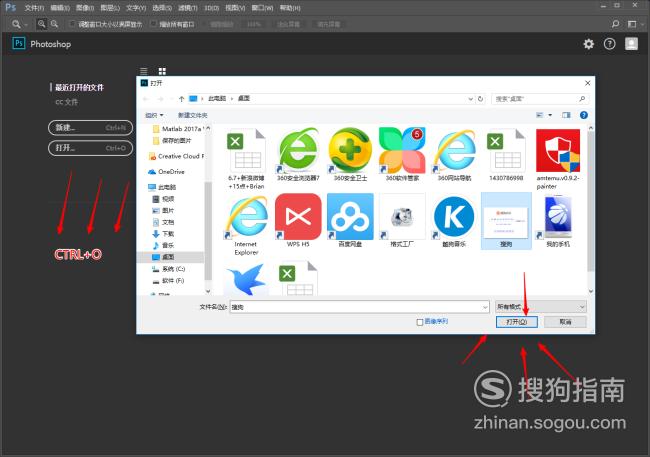Select 图片 in the navigation tree
Image resolution: width=650 pixels, height=457 pixels.
pyautogui.click(x=164, y=210)
